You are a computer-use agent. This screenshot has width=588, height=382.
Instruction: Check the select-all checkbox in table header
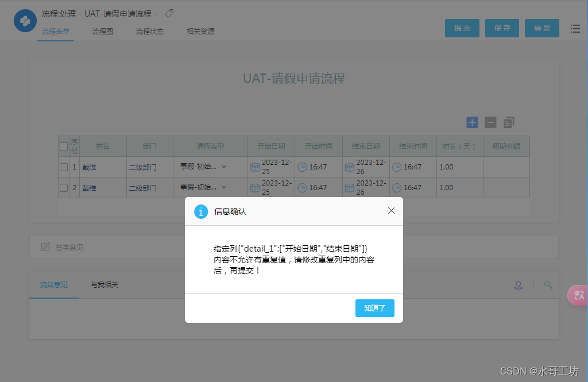pos(64,146)
